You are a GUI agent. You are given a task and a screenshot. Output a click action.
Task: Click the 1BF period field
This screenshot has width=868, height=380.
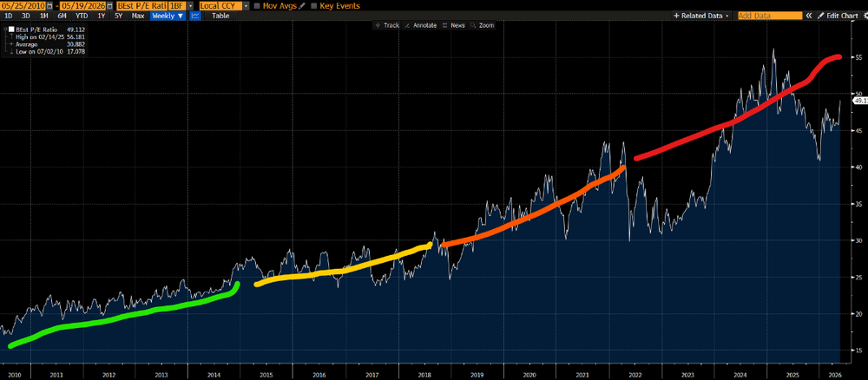click(177, 5)
